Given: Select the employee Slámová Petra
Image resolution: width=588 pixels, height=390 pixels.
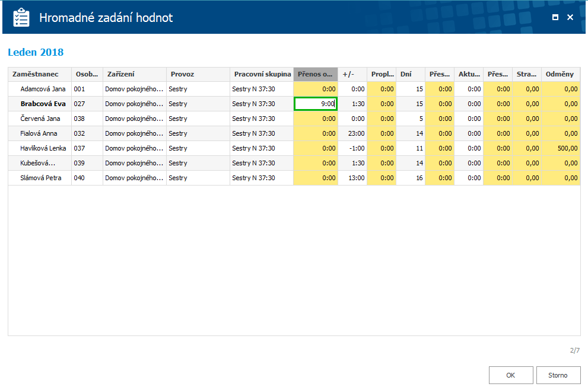Looking at the screenshot, I should coord(40,178).
